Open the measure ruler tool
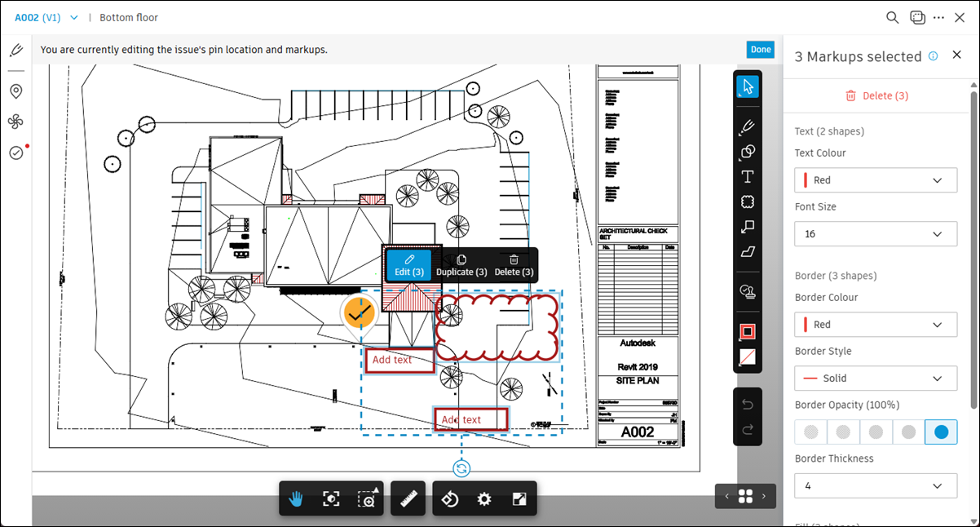Image resolution: width=980 pixels, height=527 pixels. click(408, 499)
